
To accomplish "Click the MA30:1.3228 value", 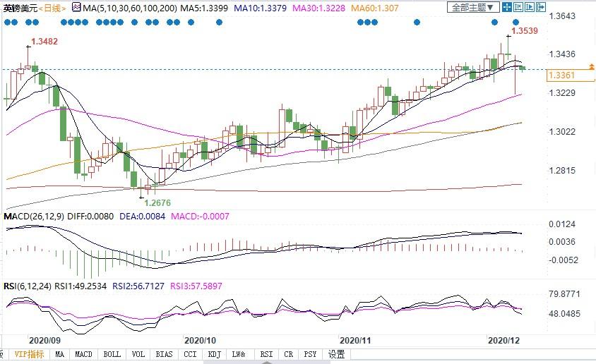I will (318, 8).
